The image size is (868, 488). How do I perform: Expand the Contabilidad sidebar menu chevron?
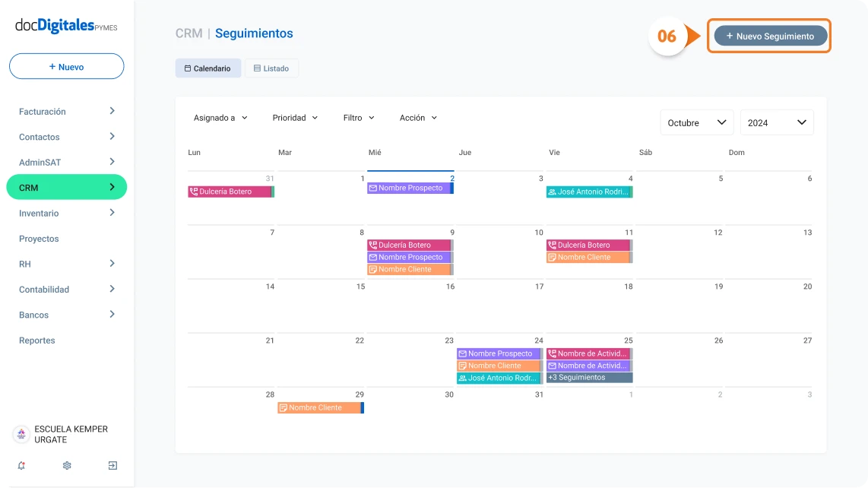pyautogui.click(x=112, y=289)
